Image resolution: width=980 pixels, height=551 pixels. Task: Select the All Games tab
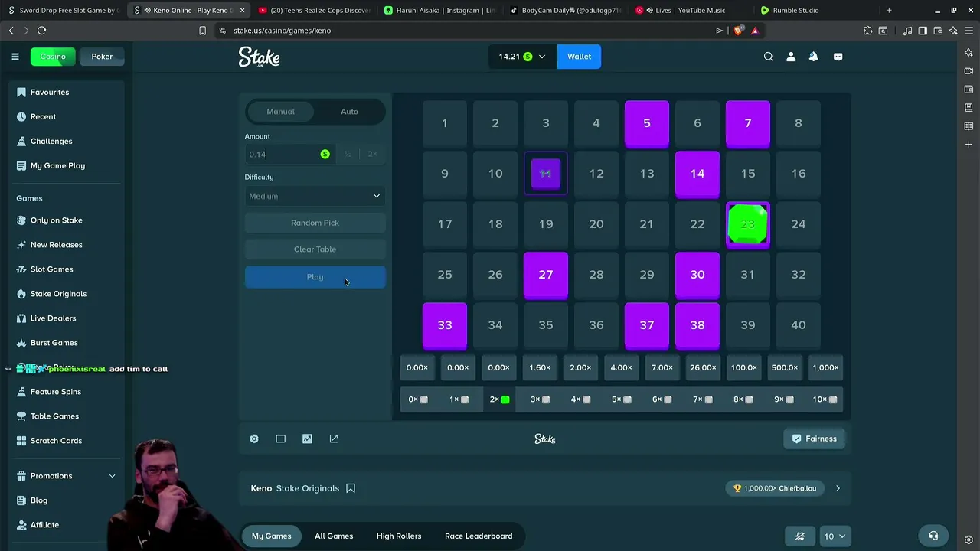click(334, 536)
